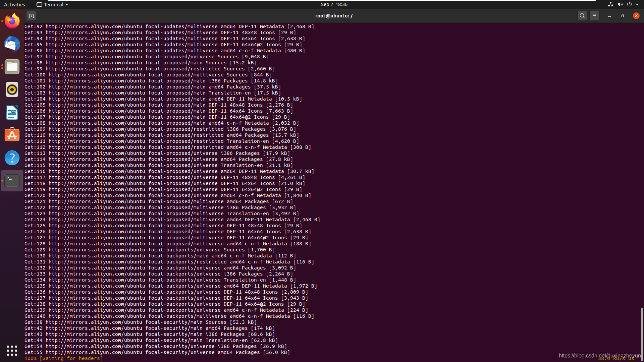This screenshot has width=644, height=362.
Task: Click the Get:132 line with [3,092 B]
Action: click(160, 268)
